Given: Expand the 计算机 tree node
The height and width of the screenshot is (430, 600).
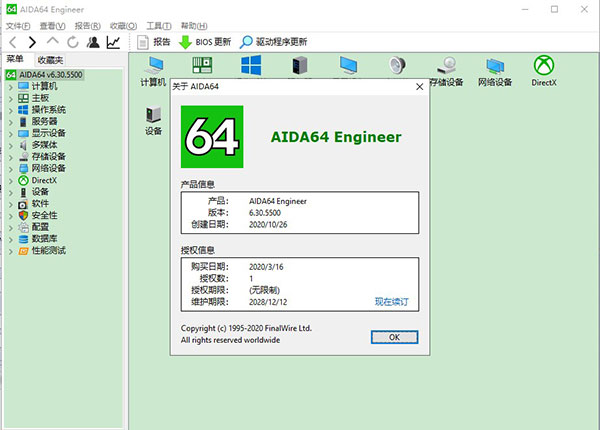Looking at the screenshot, I should [10, 87].
